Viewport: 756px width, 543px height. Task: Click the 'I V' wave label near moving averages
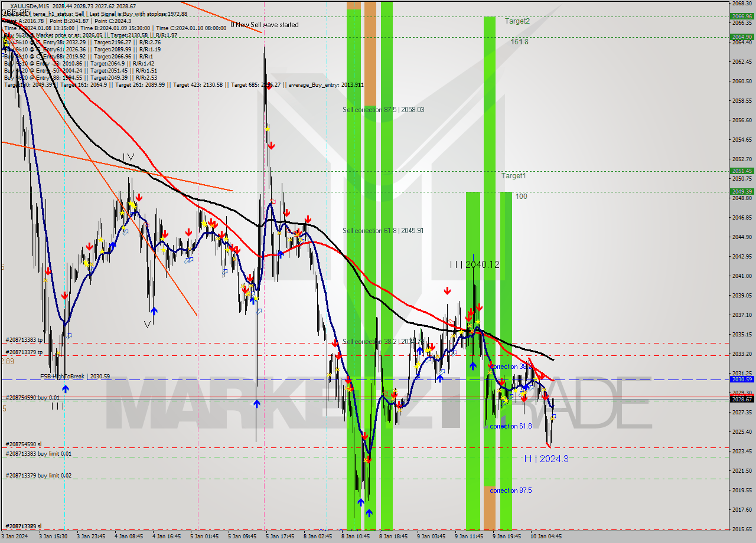coord(129,157)
